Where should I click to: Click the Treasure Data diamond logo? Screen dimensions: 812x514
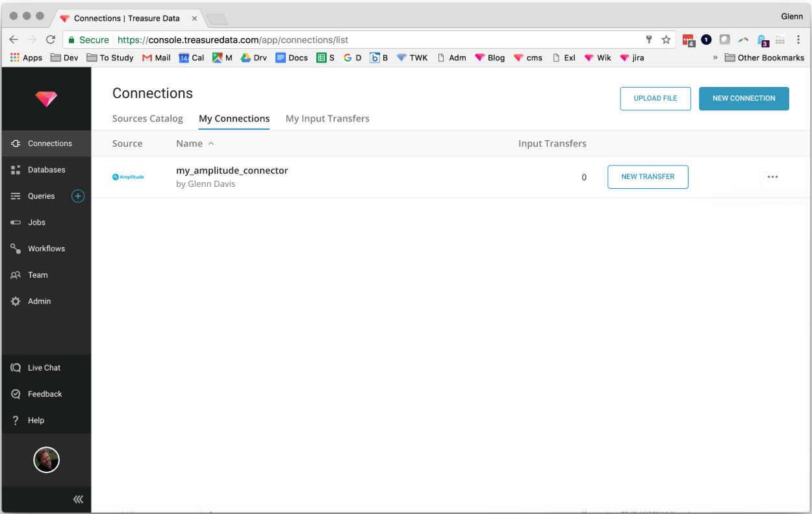(46, 99)
